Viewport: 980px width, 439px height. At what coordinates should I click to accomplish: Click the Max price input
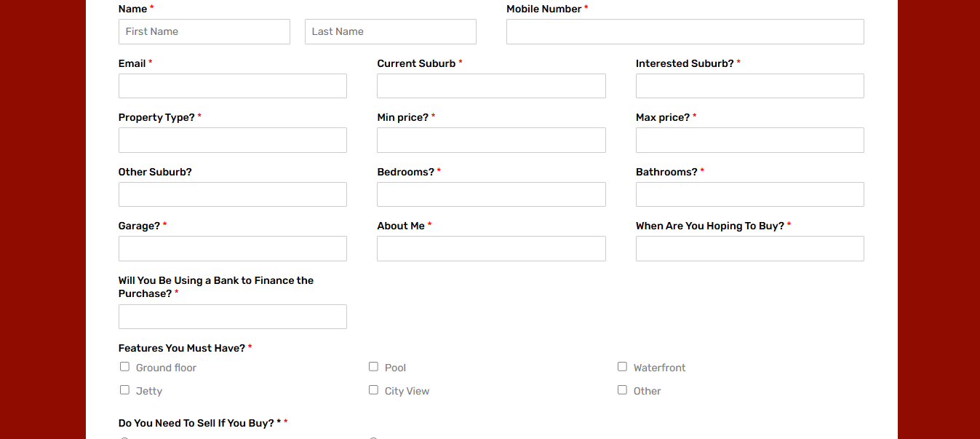click(x=749, y=140)
